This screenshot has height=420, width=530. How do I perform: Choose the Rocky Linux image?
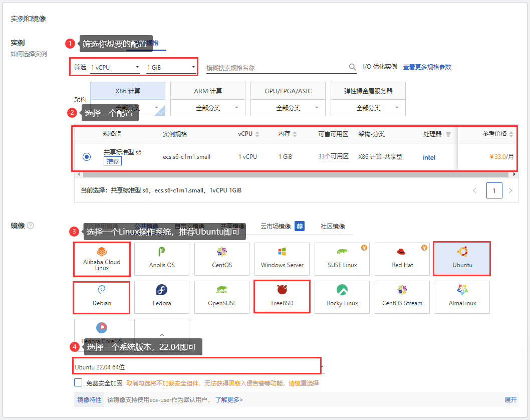(342, 297)
